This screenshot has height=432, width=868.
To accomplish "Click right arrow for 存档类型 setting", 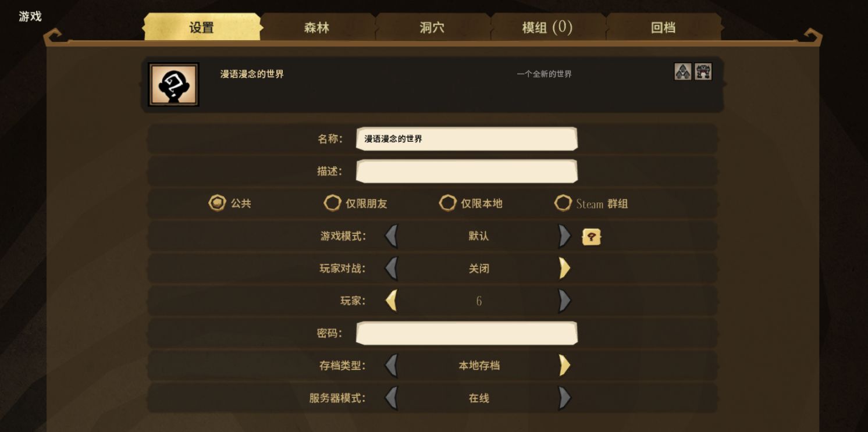I will point(564,366).
